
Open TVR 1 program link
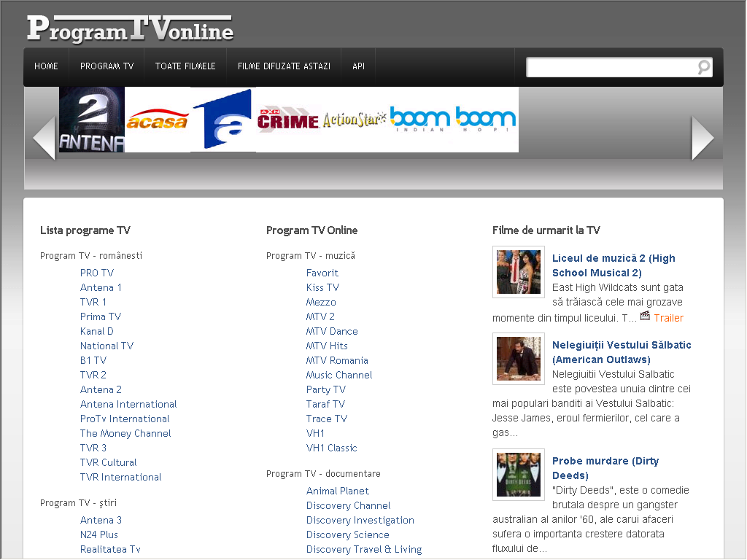pos(93,302)
